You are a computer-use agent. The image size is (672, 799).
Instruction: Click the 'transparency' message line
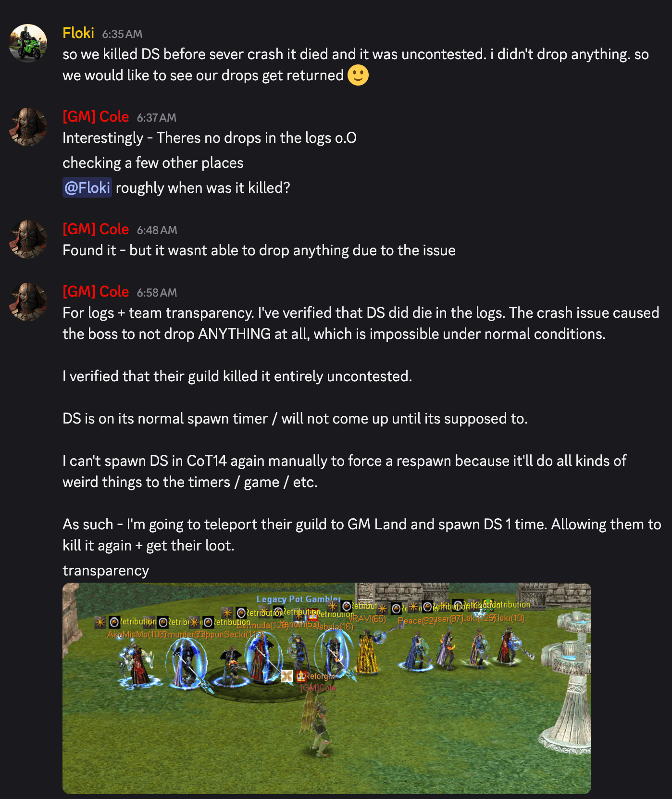click(x=106, y=571)
